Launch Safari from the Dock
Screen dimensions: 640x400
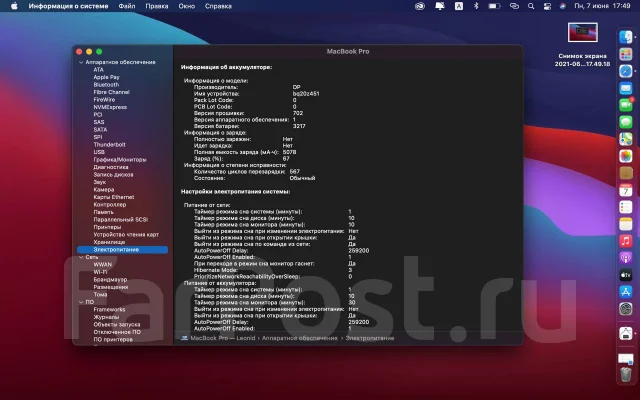[x=626, y=71]
